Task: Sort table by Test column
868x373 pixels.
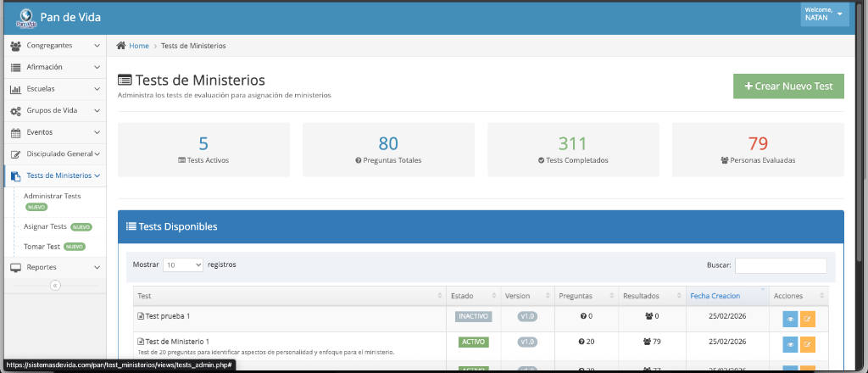Action: (290, 296)
